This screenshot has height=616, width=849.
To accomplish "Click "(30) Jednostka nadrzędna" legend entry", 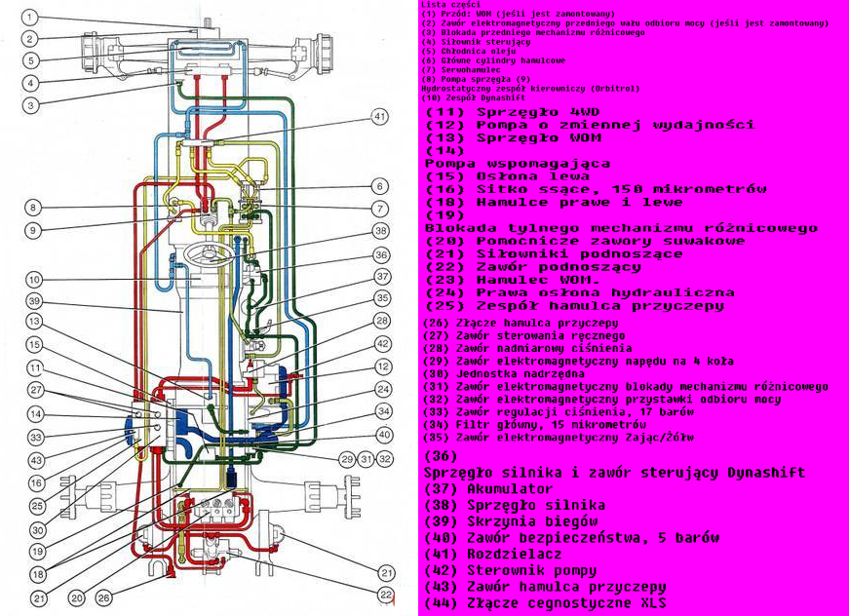I will point(504,374).
